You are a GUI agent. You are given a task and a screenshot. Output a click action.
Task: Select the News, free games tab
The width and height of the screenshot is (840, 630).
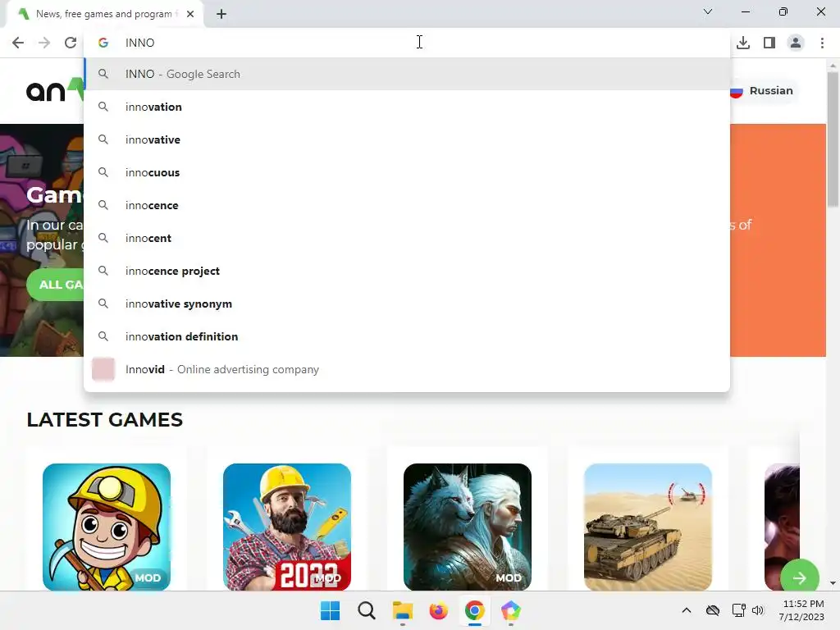pos(104,14)
